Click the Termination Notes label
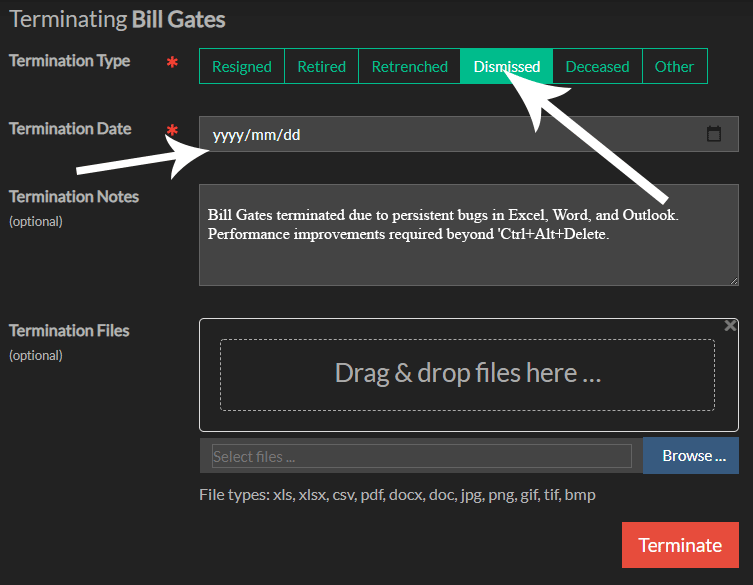This screenshot has height=585, width=753. 74,197
